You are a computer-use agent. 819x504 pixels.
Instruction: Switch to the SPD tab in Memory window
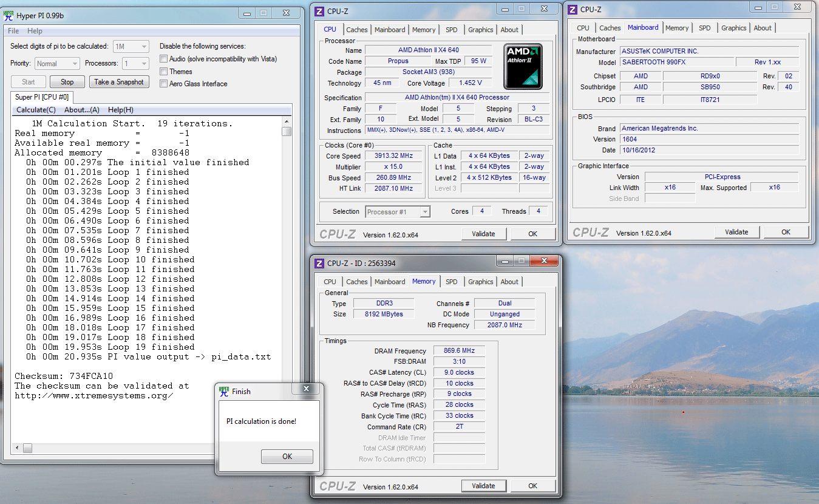tap(451, 282)
